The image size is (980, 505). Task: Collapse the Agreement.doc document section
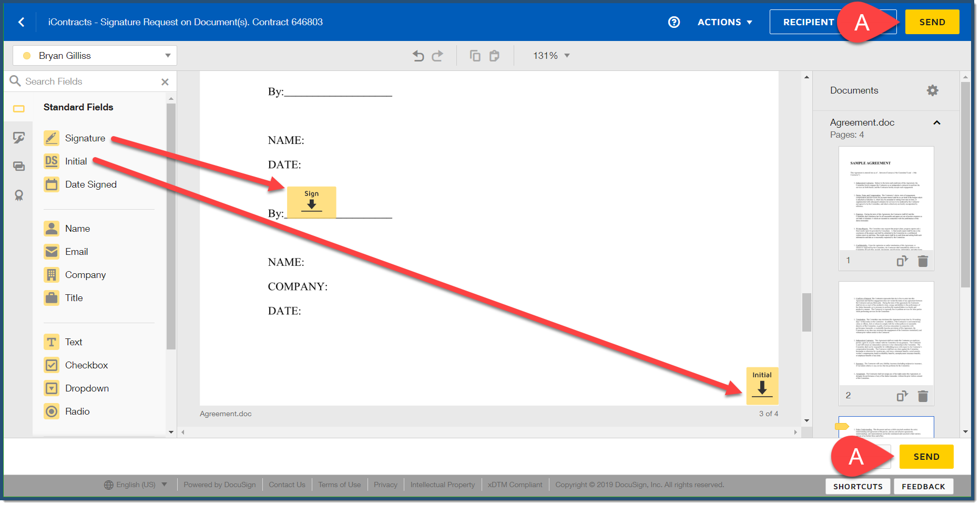[x=937, y=122]
